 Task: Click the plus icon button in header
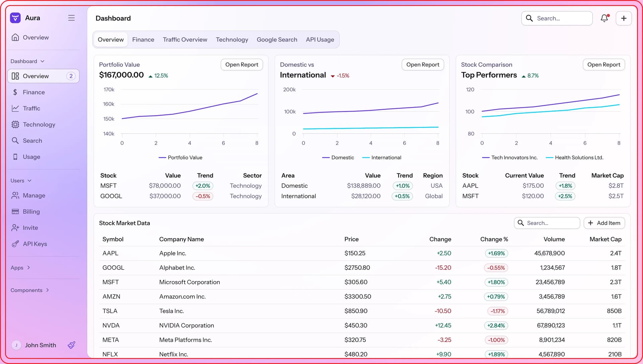624,18
